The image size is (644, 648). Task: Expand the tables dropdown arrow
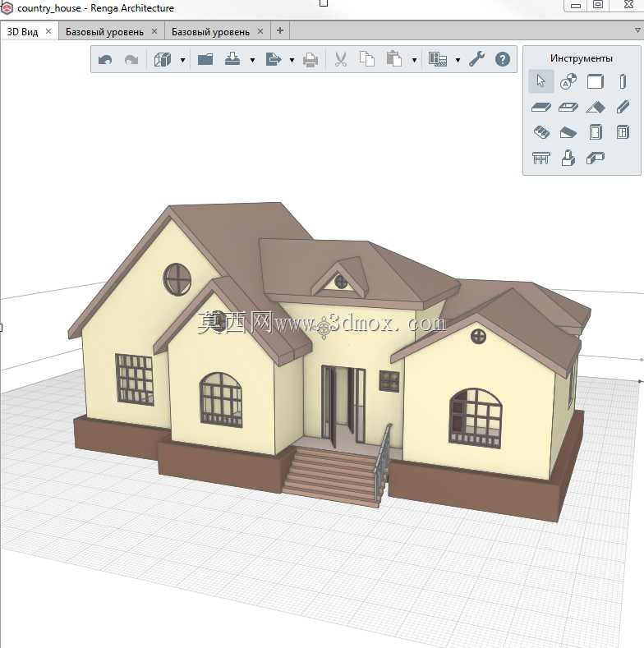(458, 60)
